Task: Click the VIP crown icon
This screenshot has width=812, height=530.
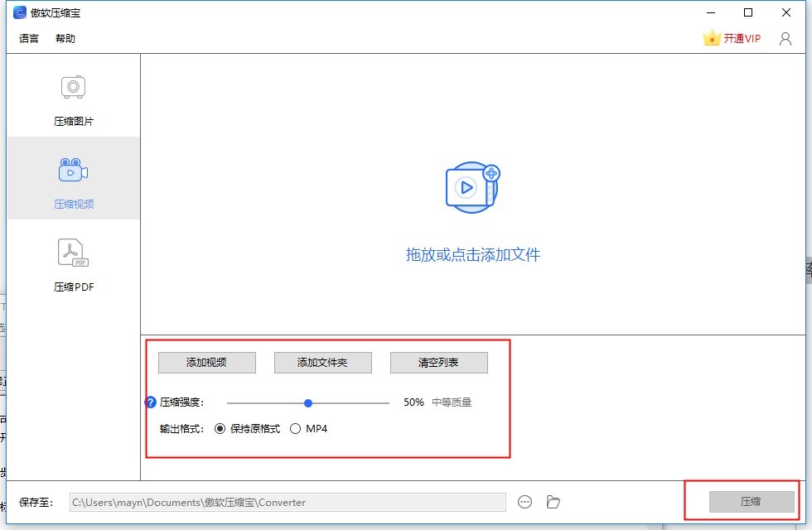Action: click(x=711, y=38)
